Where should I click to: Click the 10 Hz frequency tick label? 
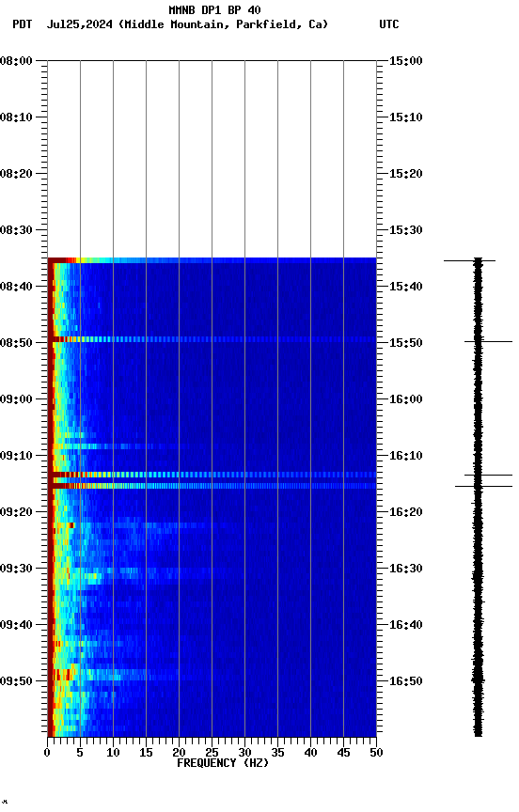pos(113,753)
